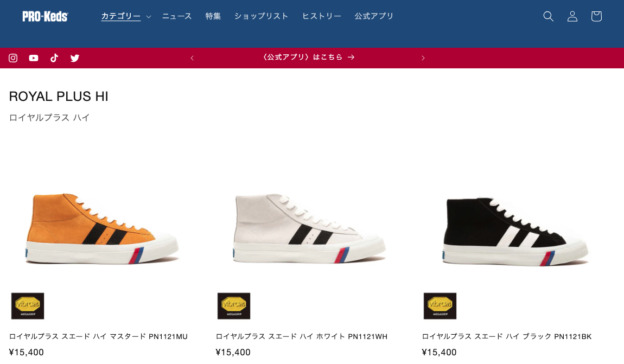
Task: Open the ニュース menu item
Action: click(177, 16)
